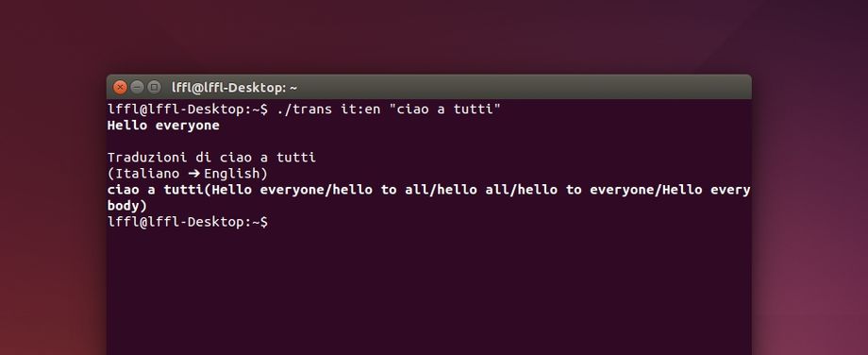Click the first lffl@lffl-Desktop:~$ prompt
The width and height of the screenshot is (868, 355).
pyautogui.click(x=188, y=110)
